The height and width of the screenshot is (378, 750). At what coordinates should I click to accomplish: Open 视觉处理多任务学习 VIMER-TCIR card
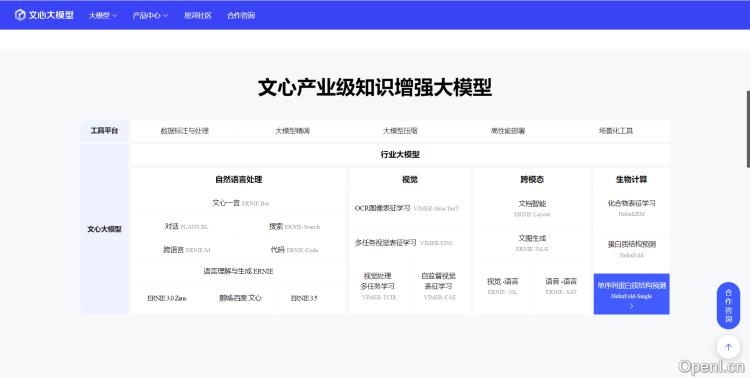379,286
